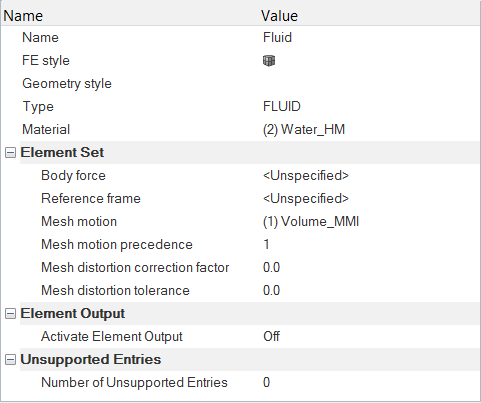Collapse the Element Output section
Image resolution: width=481 pixels, height=403 pixels.
(10, 314)
